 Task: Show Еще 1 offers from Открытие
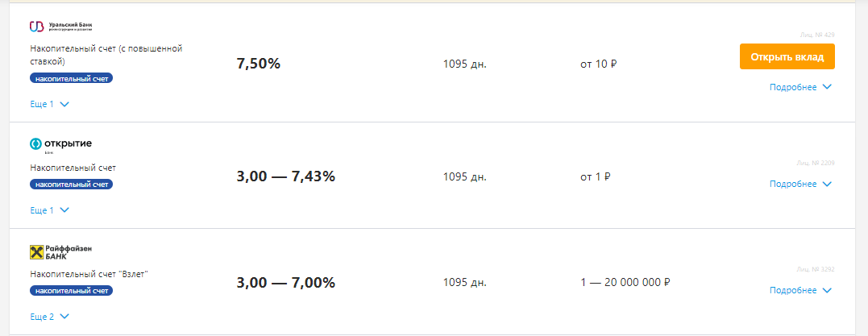point(50,210)
